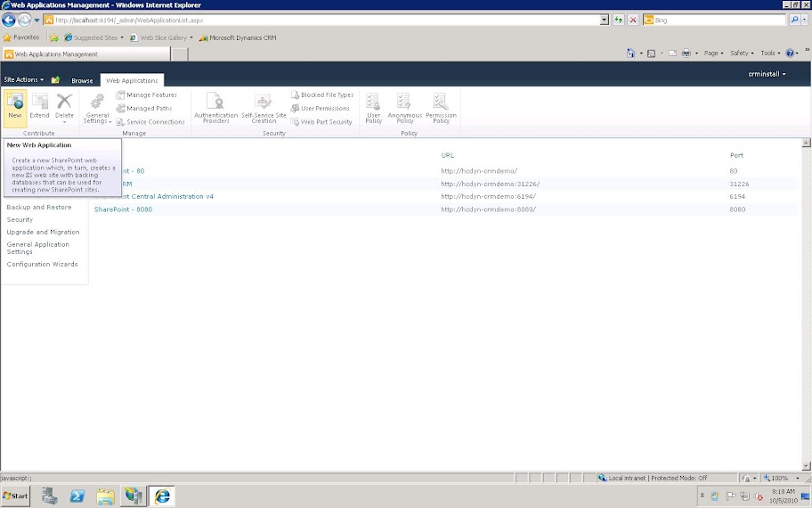
Task: Click the User Policy icon
Action: [373, 108]
